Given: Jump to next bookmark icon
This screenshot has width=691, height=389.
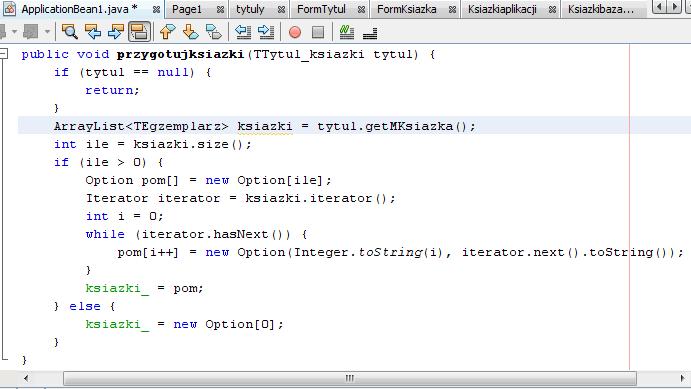Looking at the screenshot, I should click(190, 32).
